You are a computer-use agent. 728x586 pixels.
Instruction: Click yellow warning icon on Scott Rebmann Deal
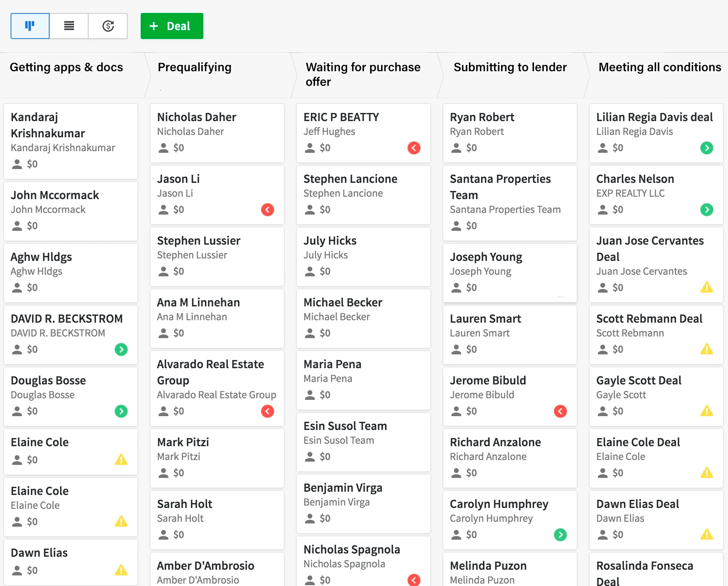(x=706, y=349)
